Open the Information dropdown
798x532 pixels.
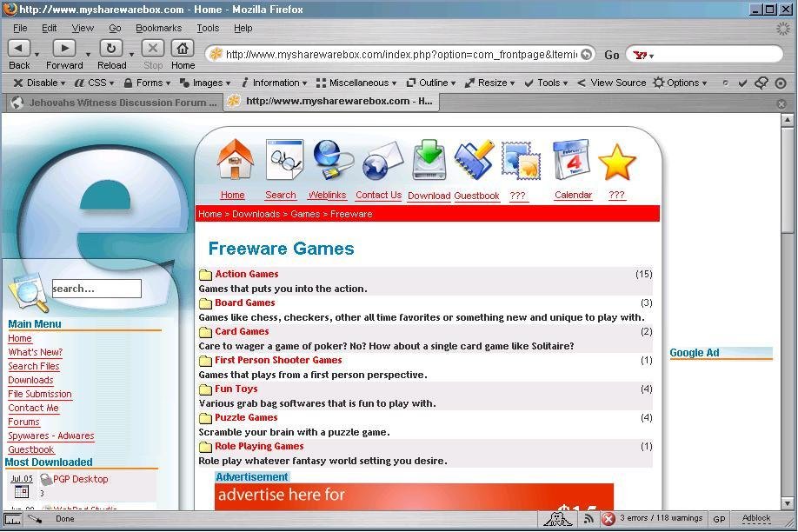275,83
